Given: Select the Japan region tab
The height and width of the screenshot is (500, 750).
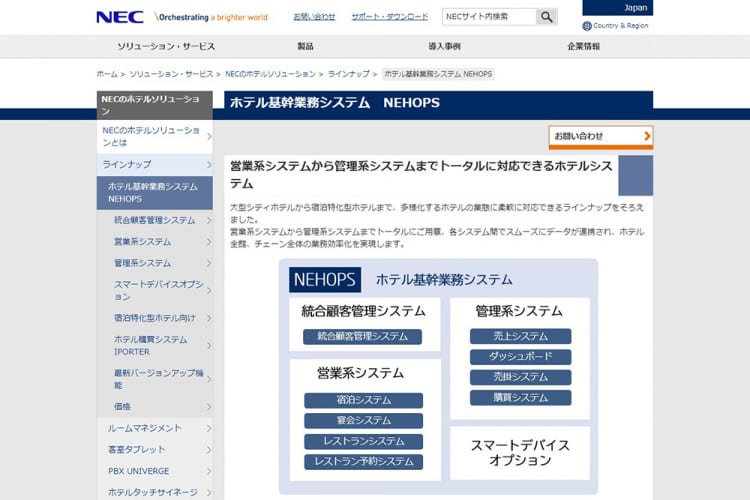Looking at the screenshot, I should (618, 8).
